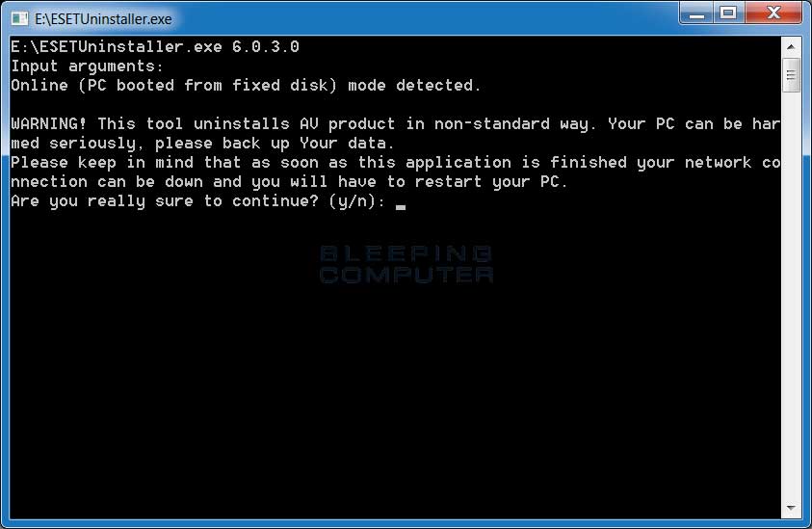Click the Bleeping Computer watermark
Viewport: 812px width, 529px height.
[406, 264]
